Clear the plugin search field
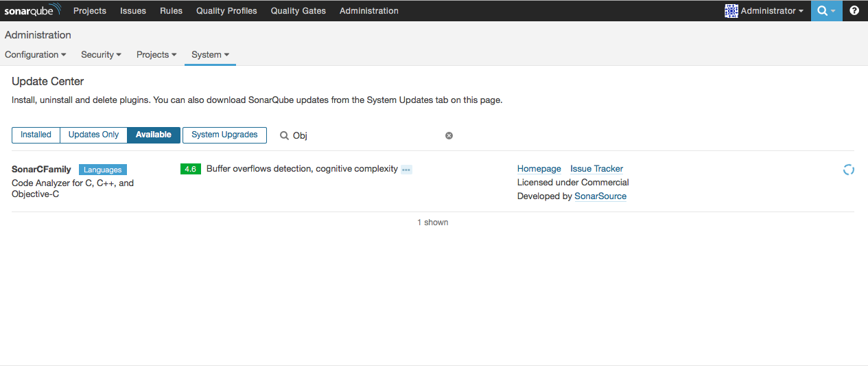868x366 pixels. coord(449,135)
